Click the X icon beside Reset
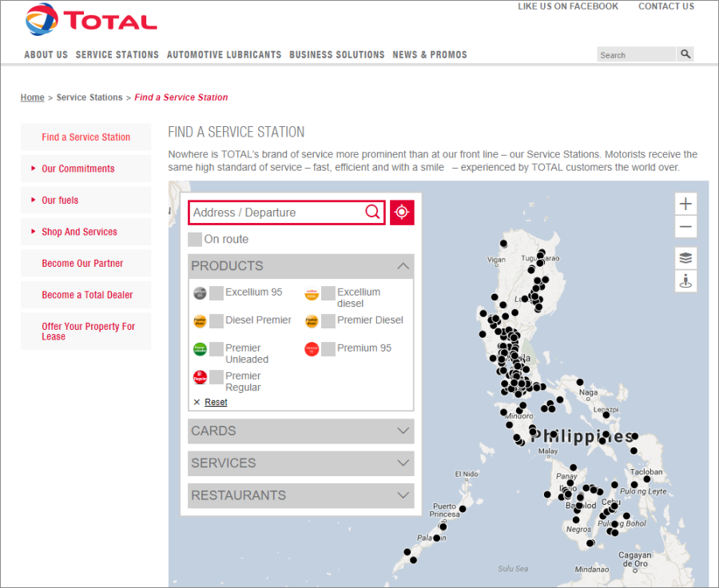This screenshot has height=588, width=719. tap(197, 402)
